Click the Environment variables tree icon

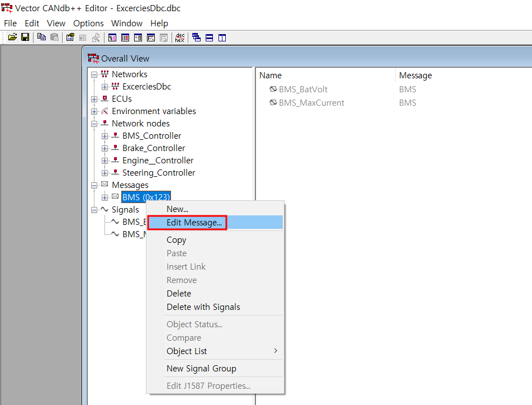(105, 111)
